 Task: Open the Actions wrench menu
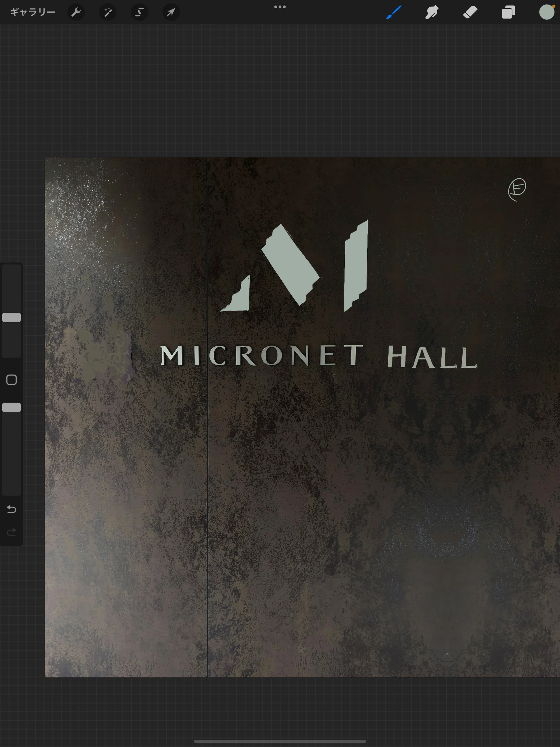point(76,13)
